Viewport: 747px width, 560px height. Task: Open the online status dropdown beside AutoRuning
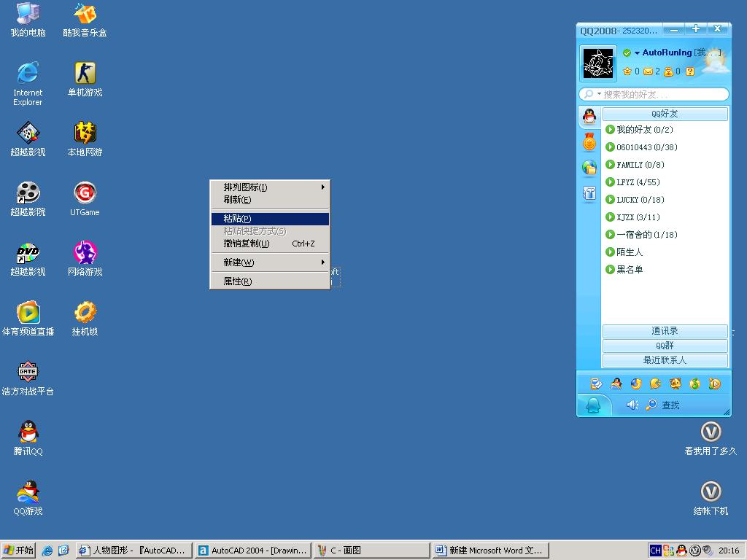[x=637, y=52]
